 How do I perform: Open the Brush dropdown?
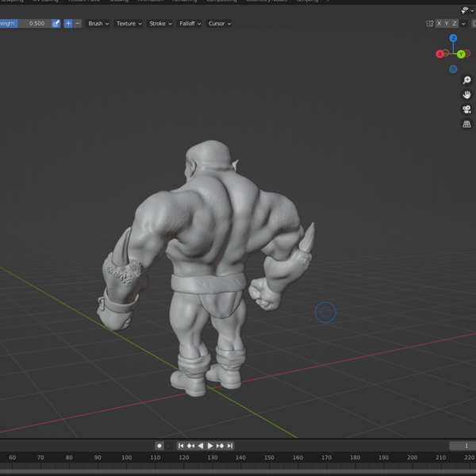click(x=98, y=24)
